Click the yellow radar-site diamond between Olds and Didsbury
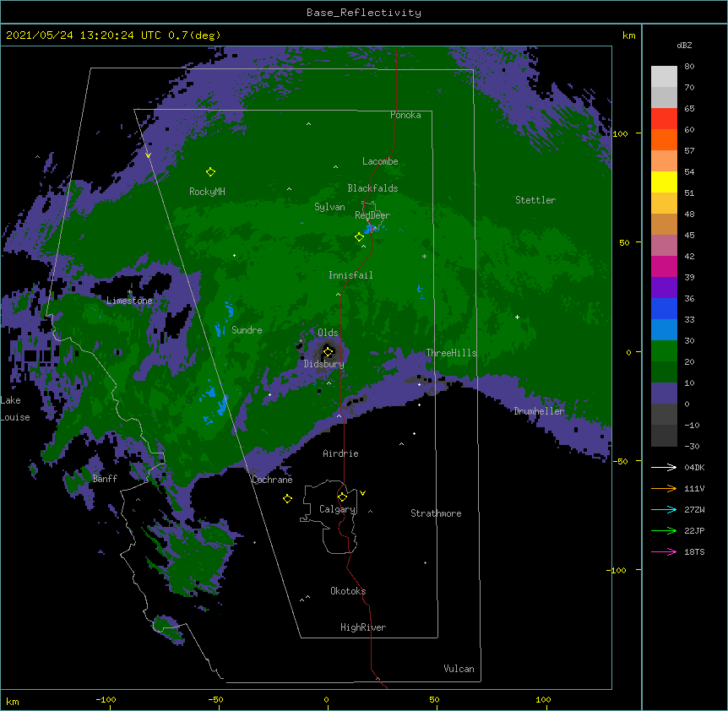The height and width of the screenshot is (711, 728). [x=328, y=352]
